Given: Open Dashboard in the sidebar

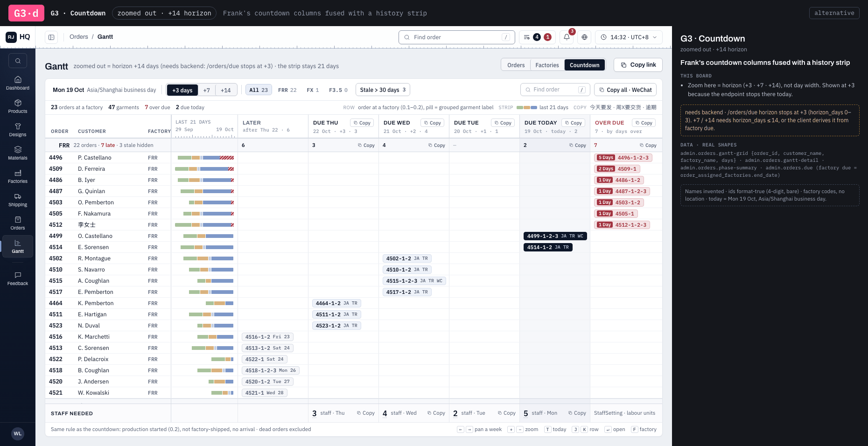Looking at the screenshot, I should [18, 83].
